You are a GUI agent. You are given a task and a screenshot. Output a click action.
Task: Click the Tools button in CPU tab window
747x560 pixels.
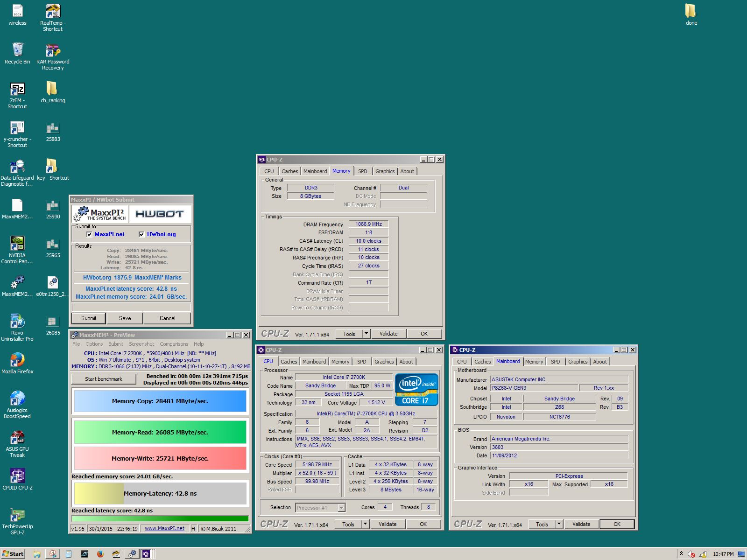[x=348, y=524]
